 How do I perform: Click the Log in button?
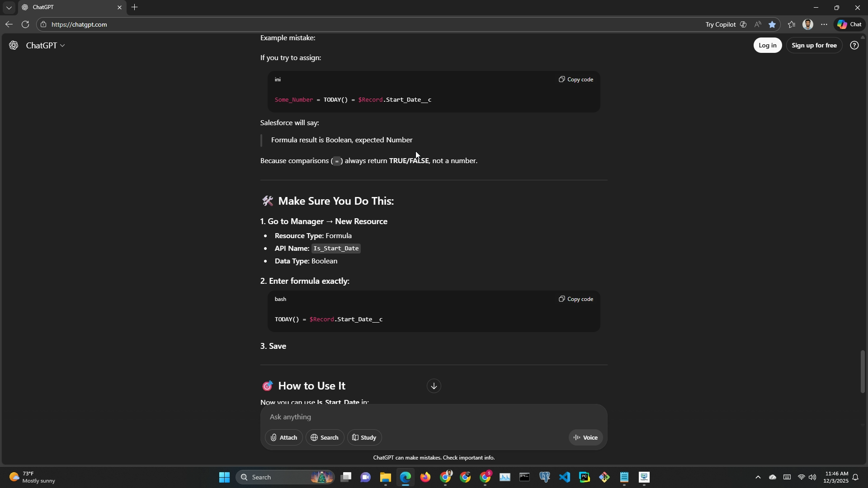coord(767,45)
